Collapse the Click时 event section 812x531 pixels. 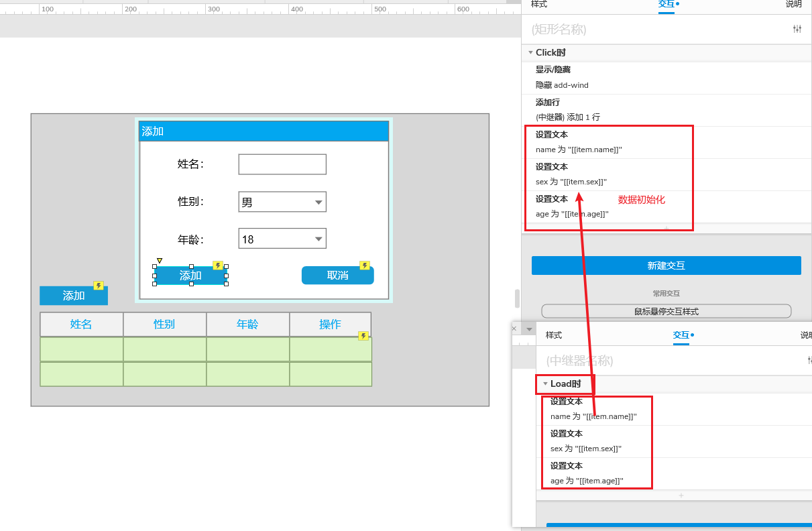pyautogui.click(x=530, y=52)
